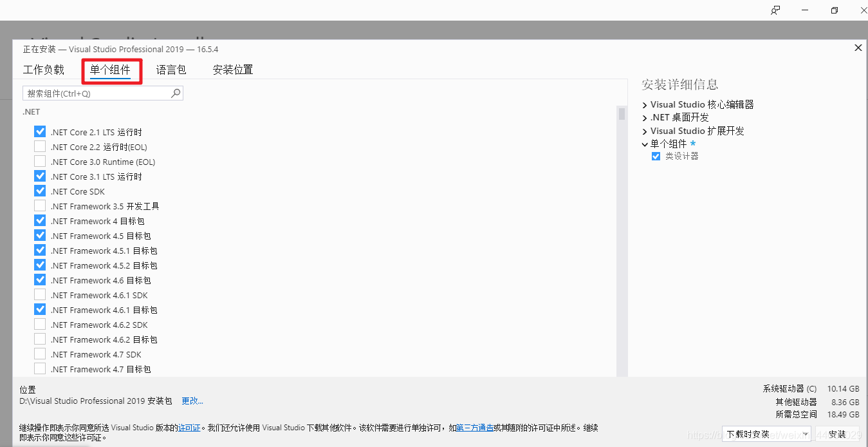The height and width of the screenshot is (447, 868).
Task: Click the 更改... location link
Action: click(x=192, y=401)
